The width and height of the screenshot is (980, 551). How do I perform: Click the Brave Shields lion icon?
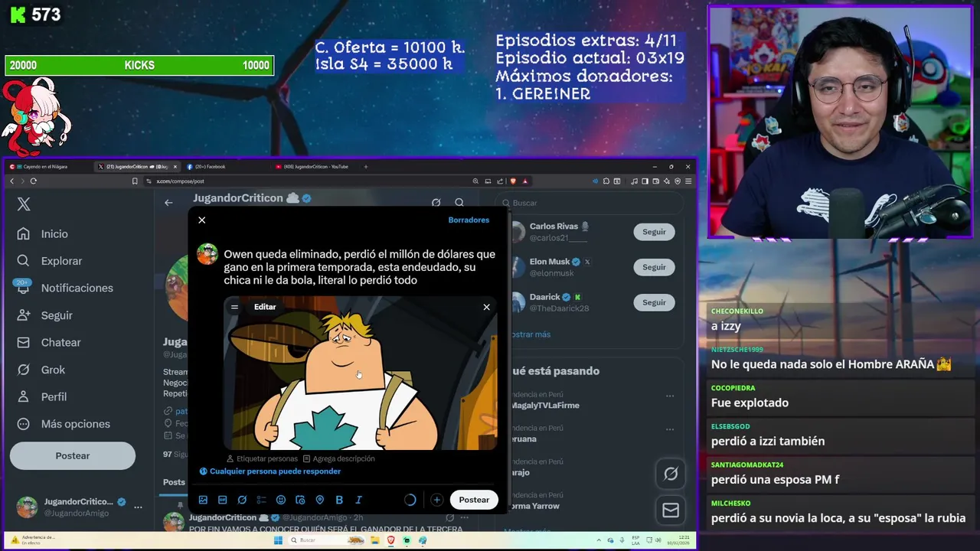[x=513, y=181]
